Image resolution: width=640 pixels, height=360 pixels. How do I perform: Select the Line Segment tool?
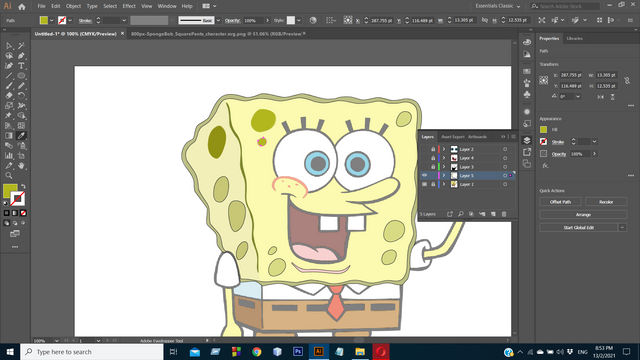click(9, 76)
